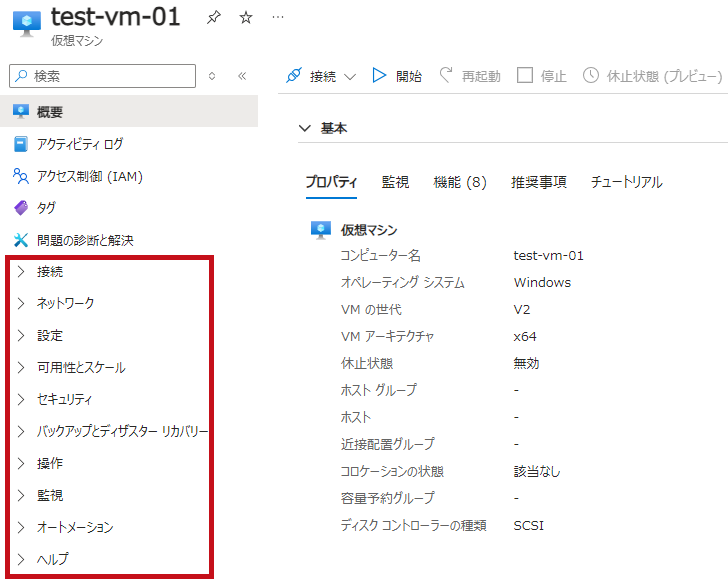
Task: Click the Windows operating system value
Action: click(x=542, y=283)
